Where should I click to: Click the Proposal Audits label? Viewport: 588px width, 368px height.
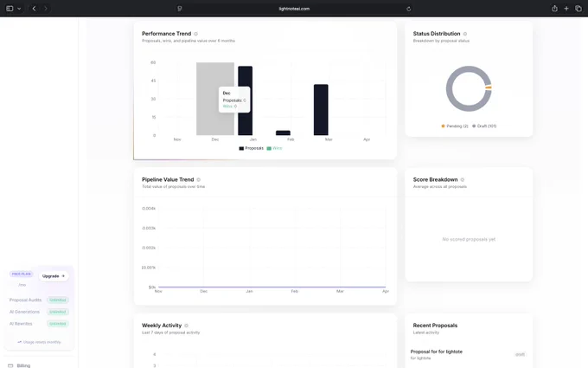(x=25, y=300)
